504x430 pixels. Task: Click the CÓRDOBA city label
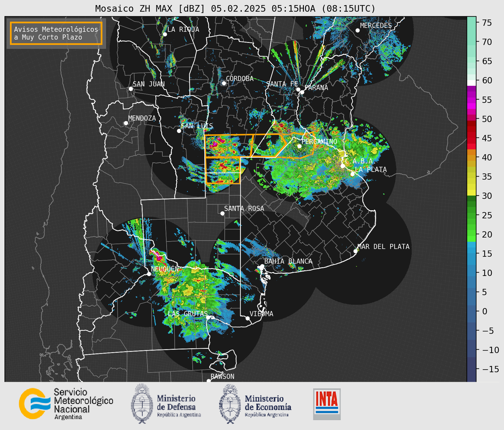tap(240, 79)
